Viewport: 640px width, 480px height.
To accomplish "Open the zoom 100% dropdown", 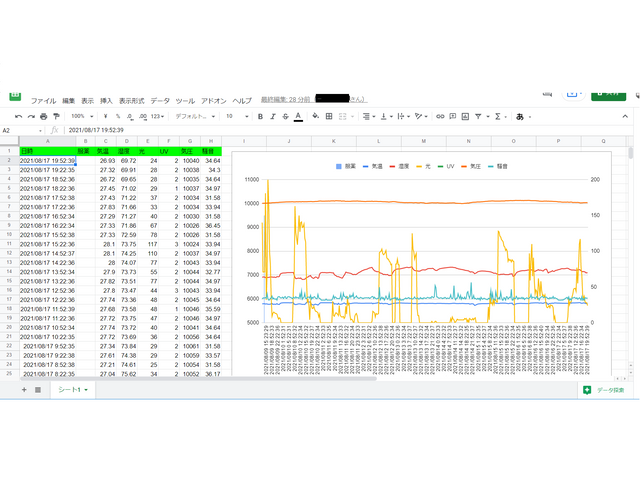I will tap(81, 116).
